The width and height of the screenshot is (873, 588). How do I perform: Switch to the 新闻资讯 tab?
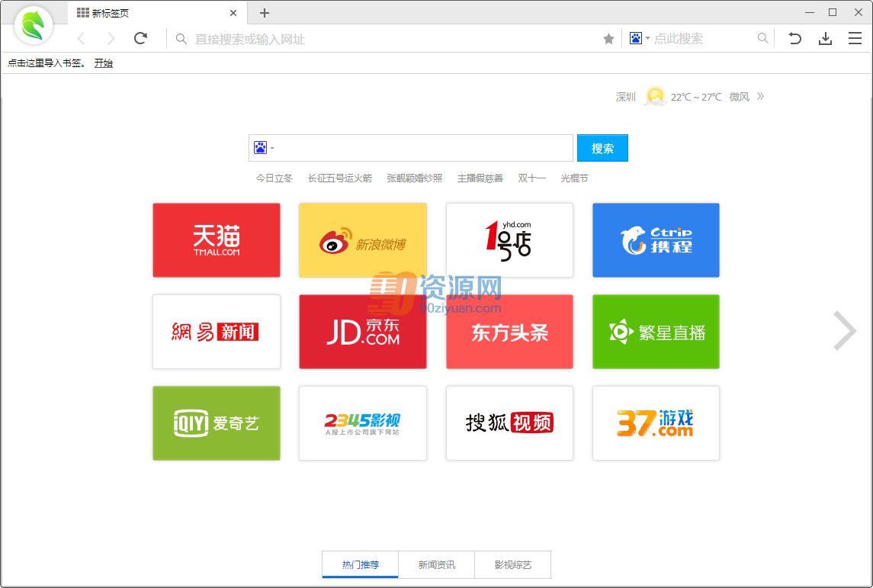click(436, 564)
